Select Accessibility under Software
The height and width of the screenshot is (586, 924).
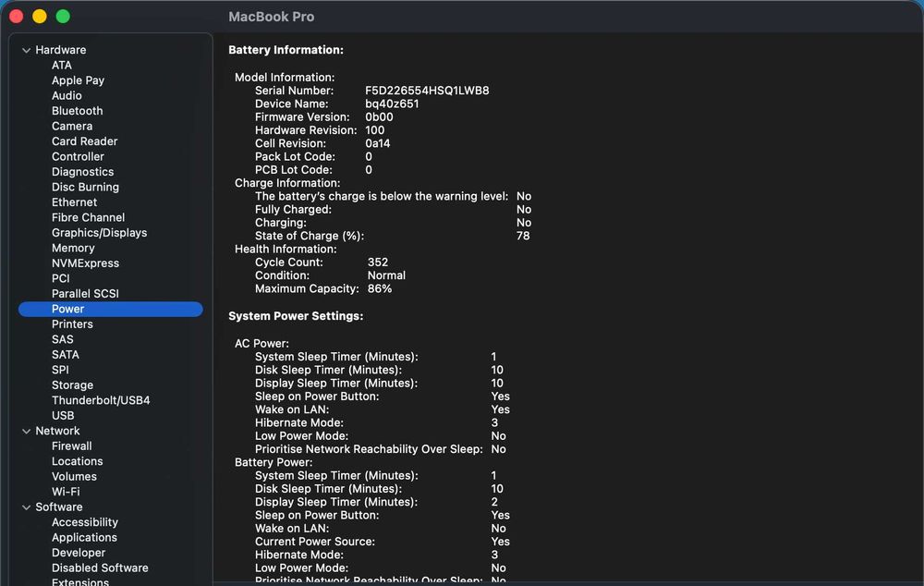tap(85, 522)
